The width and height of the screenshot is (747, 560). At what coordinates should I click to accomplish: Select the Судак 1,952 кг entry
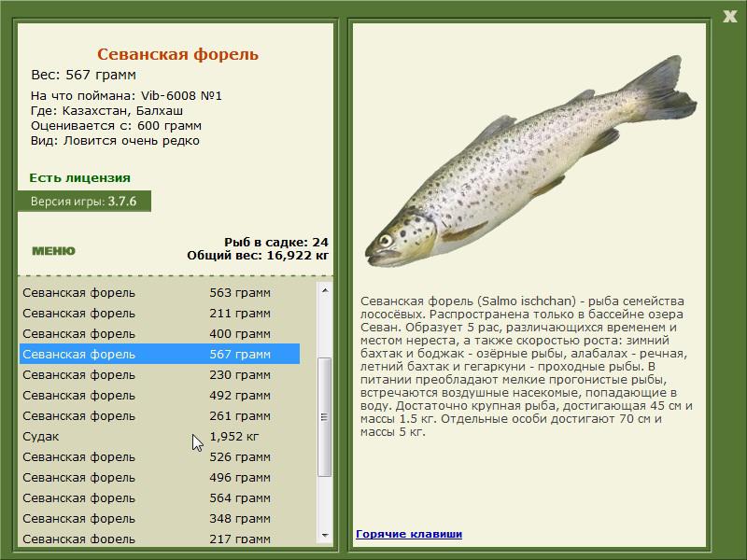click(160, 436)
